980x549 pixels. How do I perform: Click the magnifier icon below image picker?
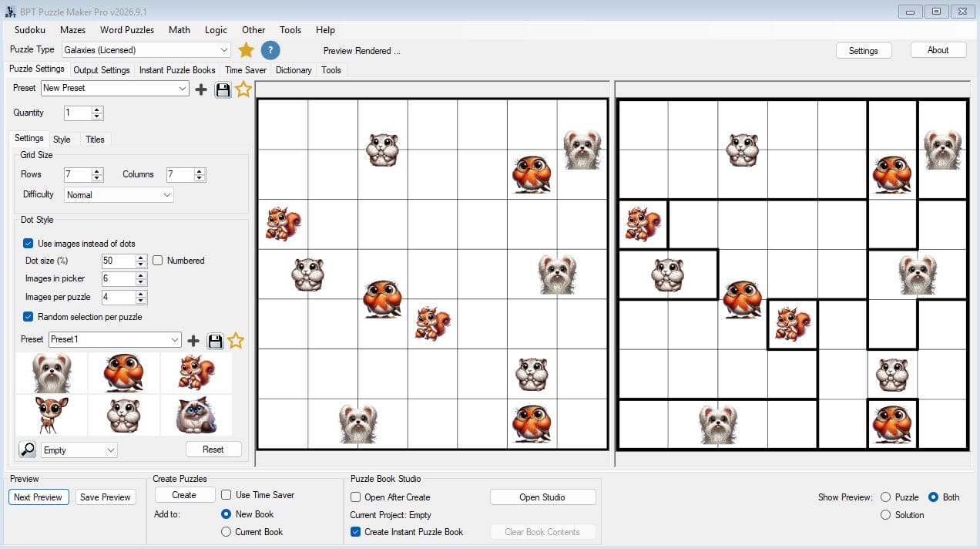pyautogui.click(x=27, y=450)
